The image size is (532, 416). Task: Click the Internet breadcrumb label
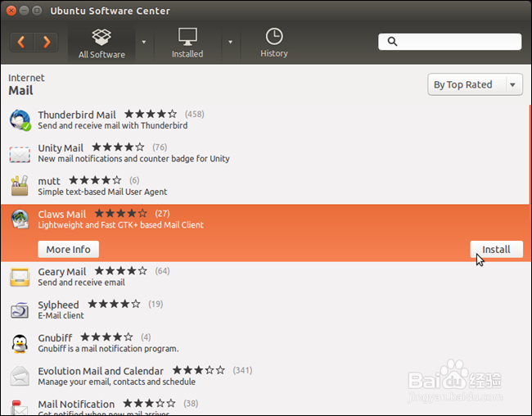point(26,78)
